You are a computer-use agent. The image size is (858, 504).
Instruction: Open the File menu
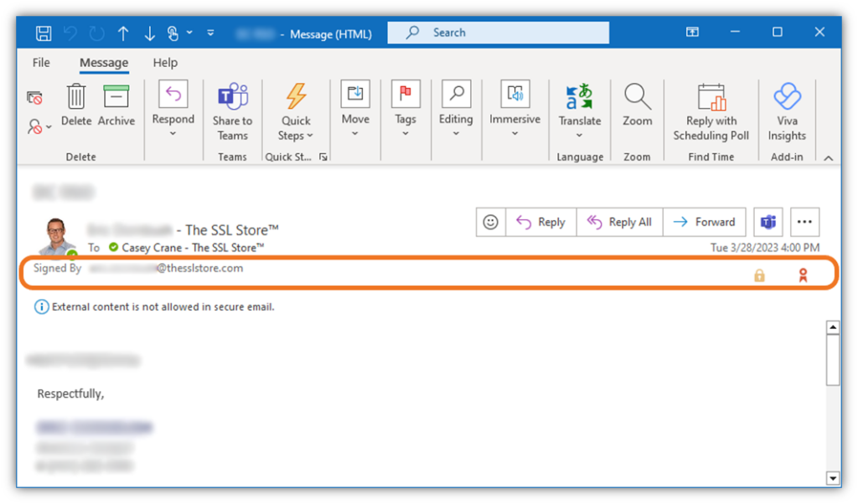click(41, 63)
